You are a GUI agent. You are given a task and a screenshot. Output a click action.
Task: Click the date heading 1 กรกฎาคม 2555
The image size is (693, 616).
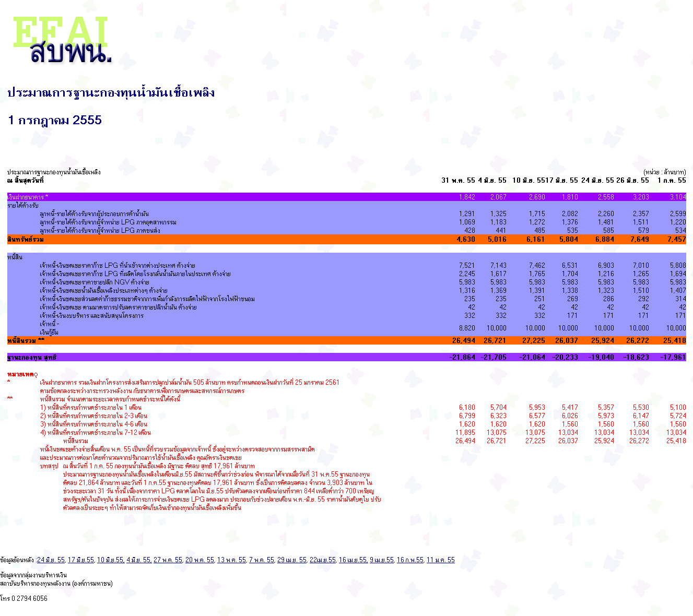(x=55, y=120)
